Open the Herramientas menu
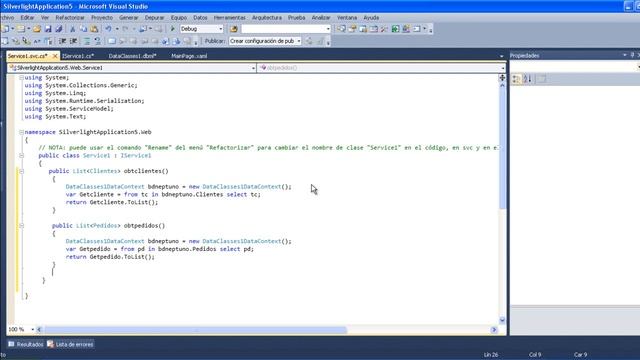 pos(230,18)
